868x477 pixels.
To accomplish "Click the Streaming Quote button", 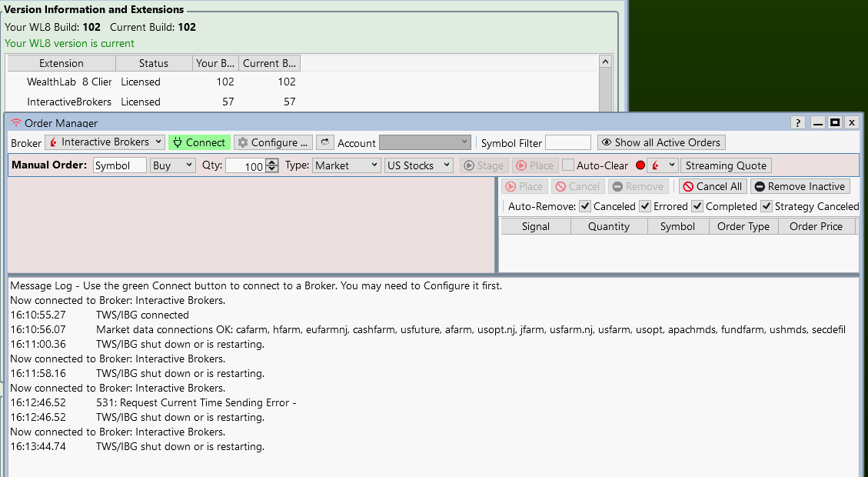I will 725,165.
